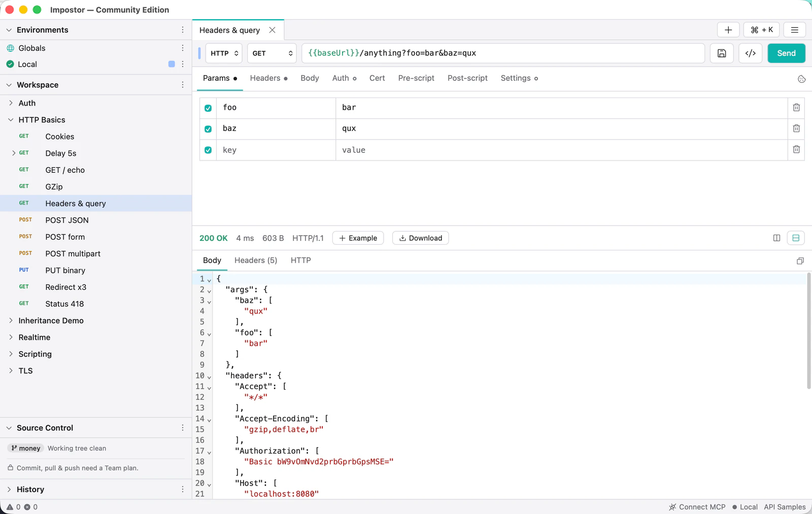
Task: Switch to stacked response layout
Action: coord(796,238)
